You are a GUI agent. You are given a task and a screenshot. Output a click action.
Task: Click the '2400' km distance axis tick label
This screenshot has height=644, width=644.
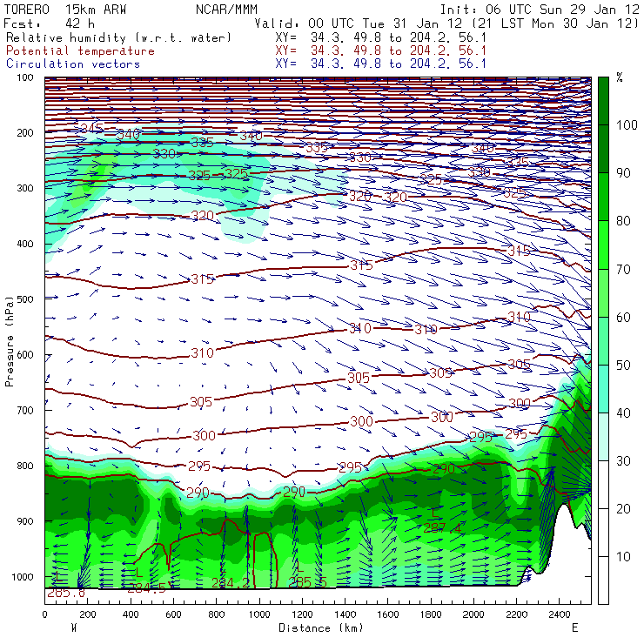click(x=560, y=614)
